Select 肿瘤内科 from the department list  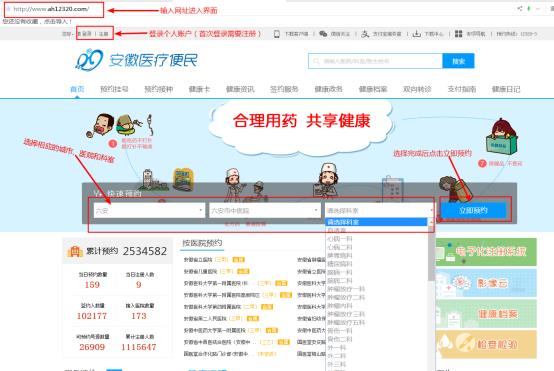click(340, 306)
